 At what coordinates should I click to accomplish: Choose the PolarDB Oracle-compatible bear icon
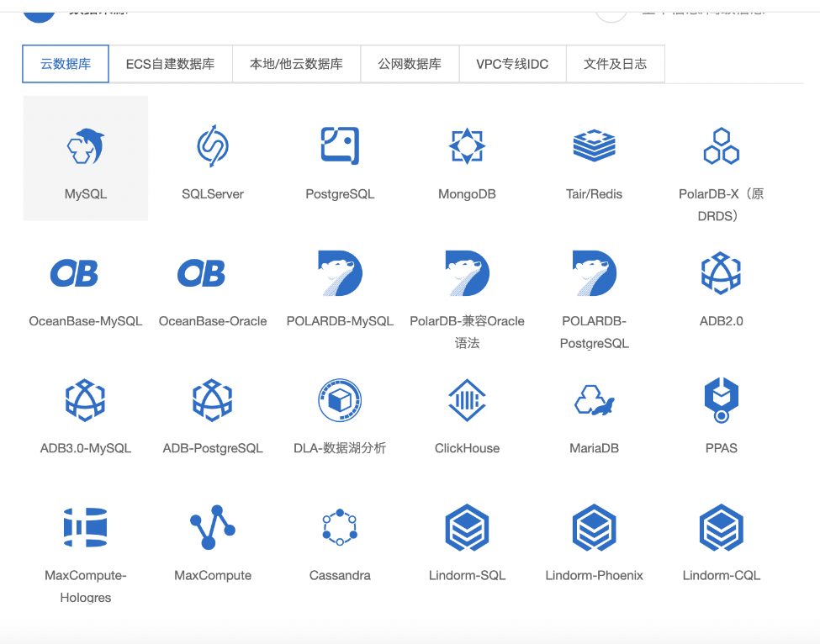point(467,273)
